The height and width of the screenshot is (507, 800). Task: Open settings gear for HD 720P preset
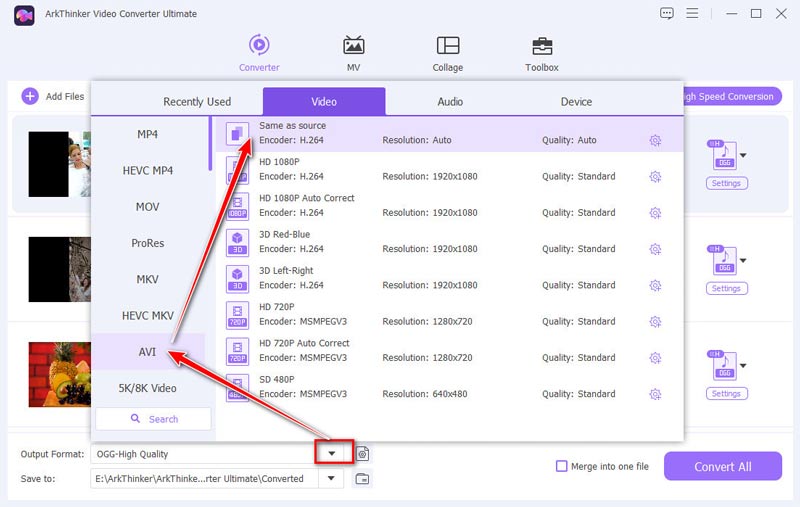[x=655, y=321]
